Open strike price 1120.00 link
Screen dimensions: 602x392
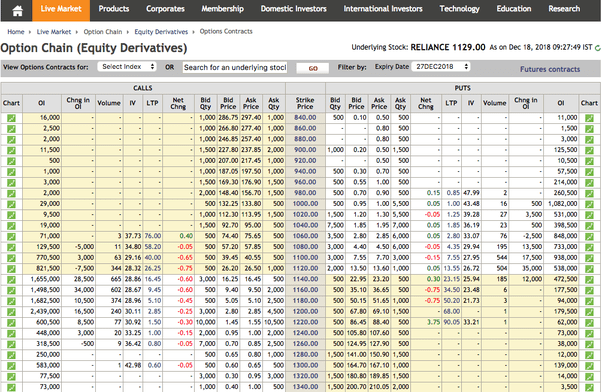tap(305, 269)
